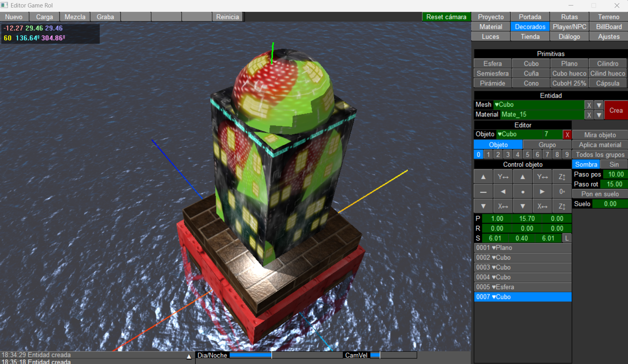Click the right arrow in Control objeto
628x364 pixels.
point(542,192)
